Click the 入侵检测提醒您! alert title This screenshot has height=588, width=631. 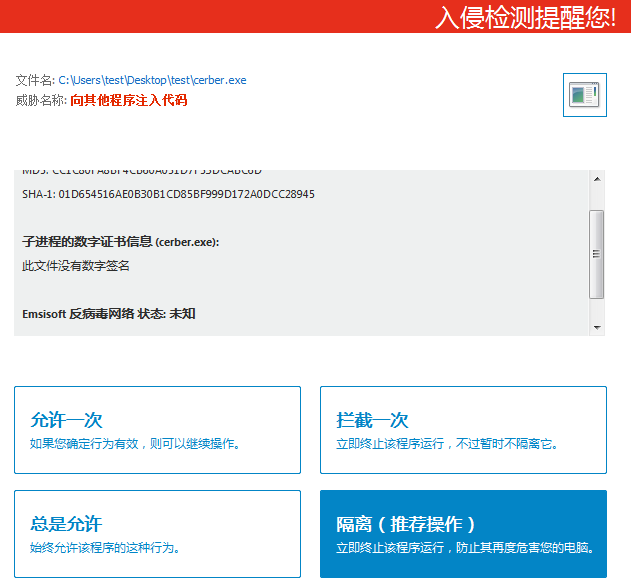click(525, 18)
